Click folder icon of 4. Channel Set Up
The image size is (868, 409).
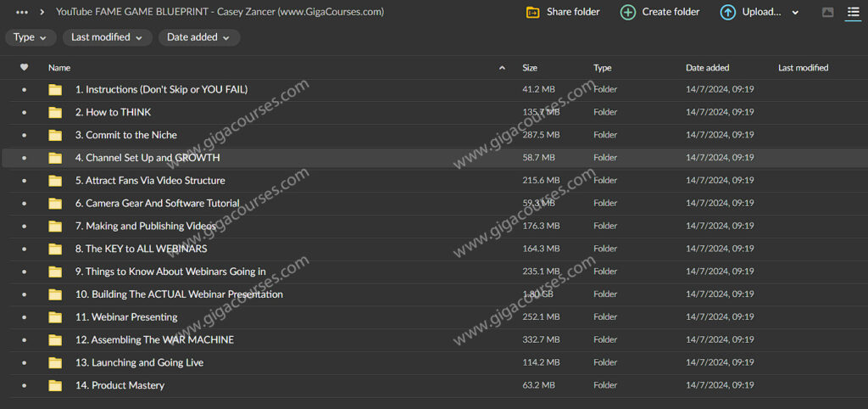pyautogui.click(x=55, y=158)
